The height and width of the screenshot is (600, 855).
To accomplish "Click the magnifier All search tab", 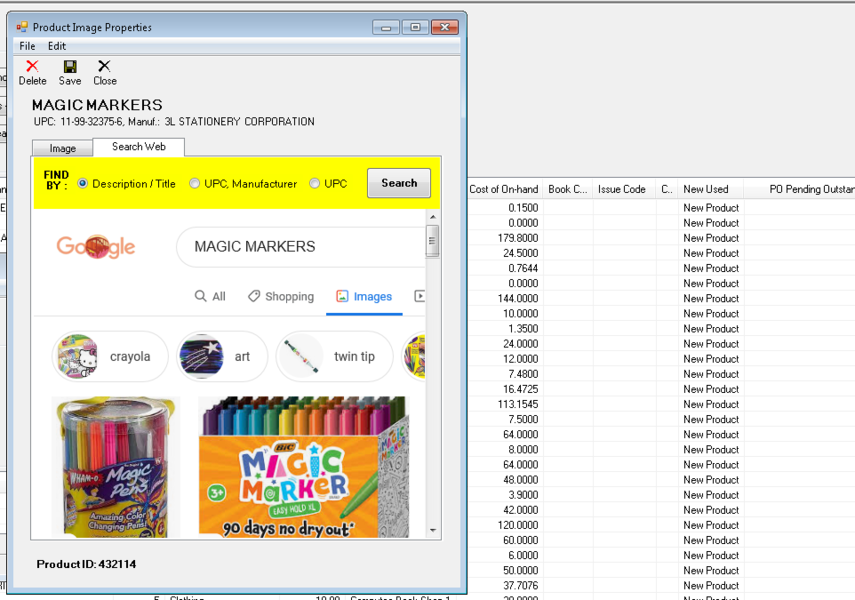I will click(x=210, y=296).
